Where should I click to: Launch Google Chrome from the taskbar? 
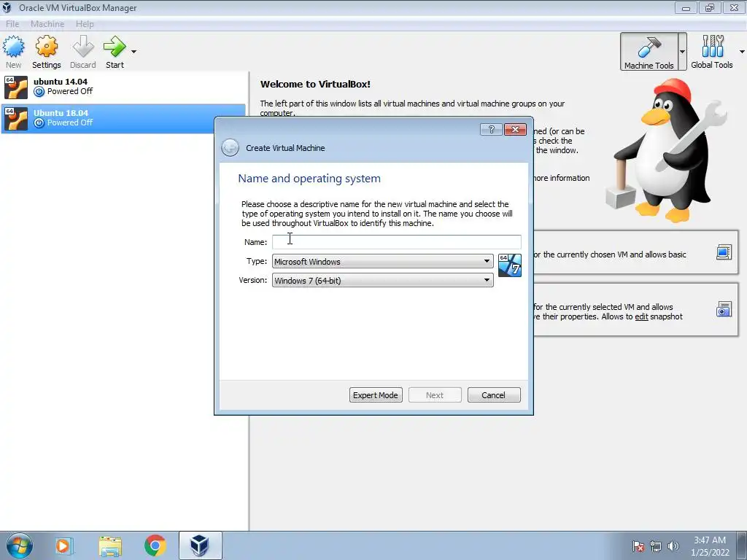155,545
